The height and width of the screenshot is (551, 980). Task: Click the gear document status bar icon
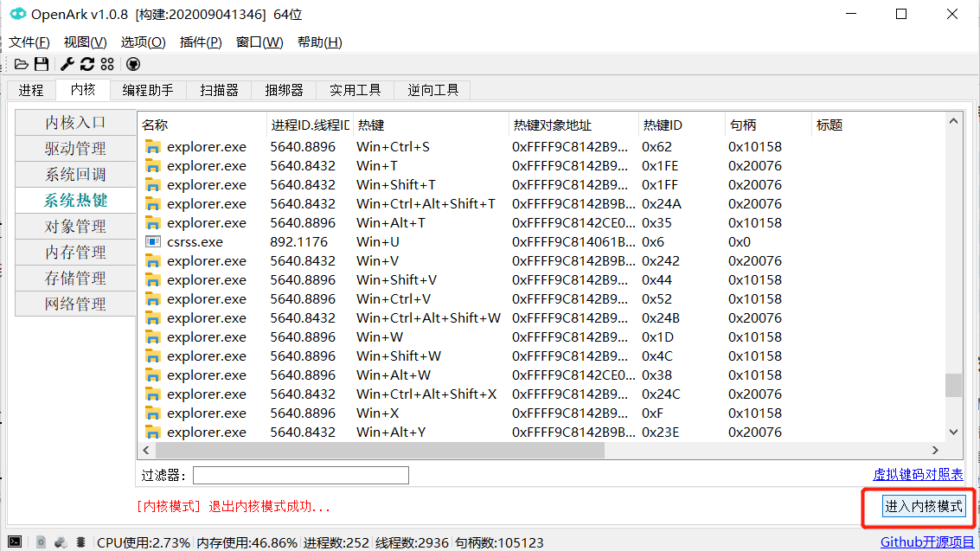(41, 541)
